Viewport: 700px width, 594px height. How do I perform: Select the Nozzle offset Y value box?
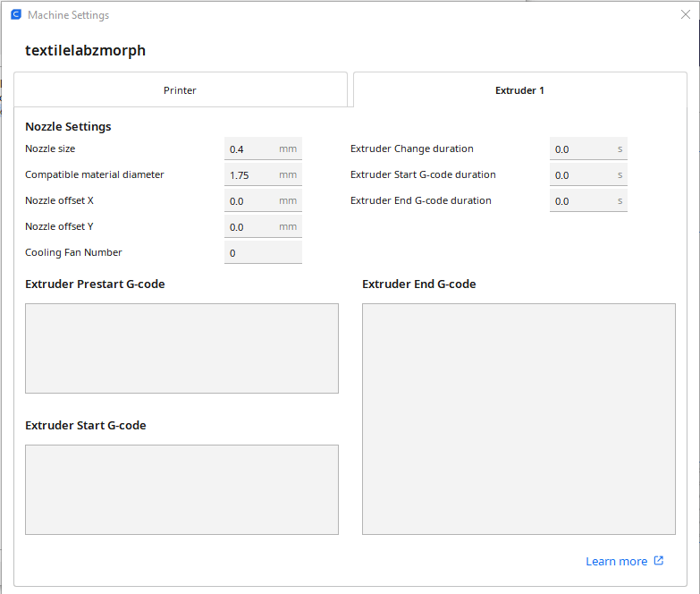[251, 227]
